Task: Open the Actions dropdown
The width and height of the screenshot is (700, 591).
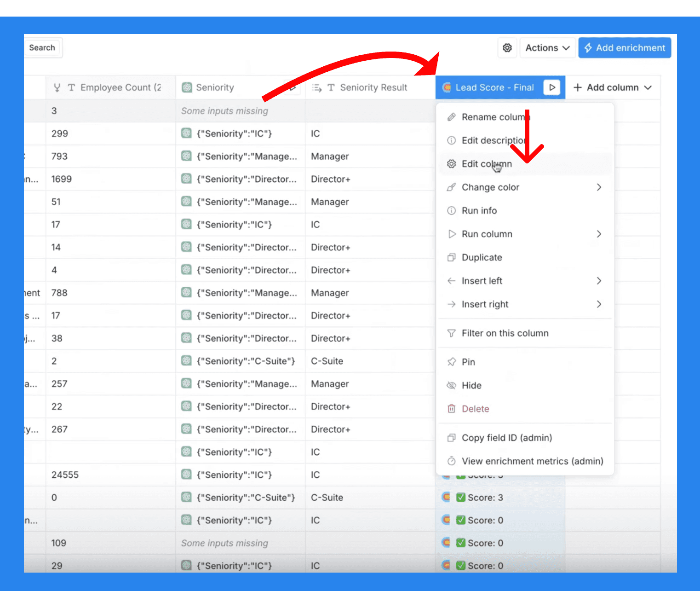Action: coord(547,48)
